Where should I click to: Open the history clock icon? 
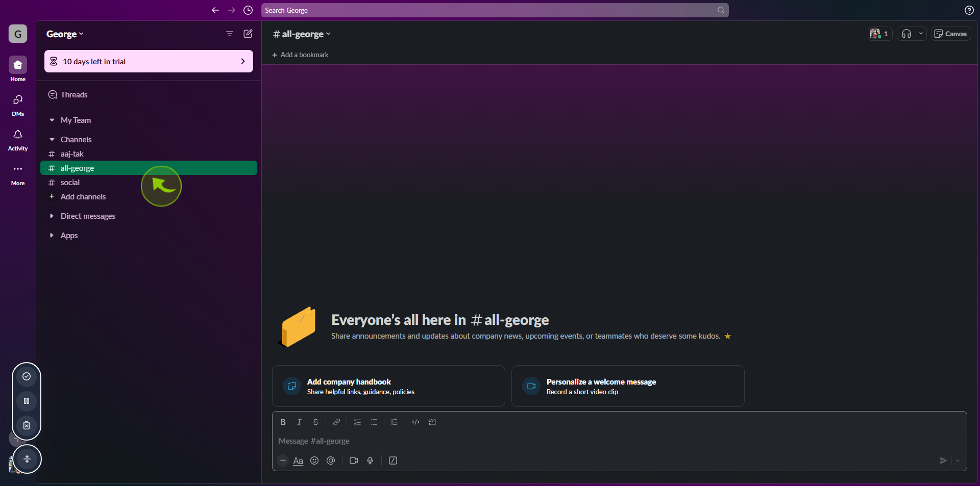tap(248, 10)
